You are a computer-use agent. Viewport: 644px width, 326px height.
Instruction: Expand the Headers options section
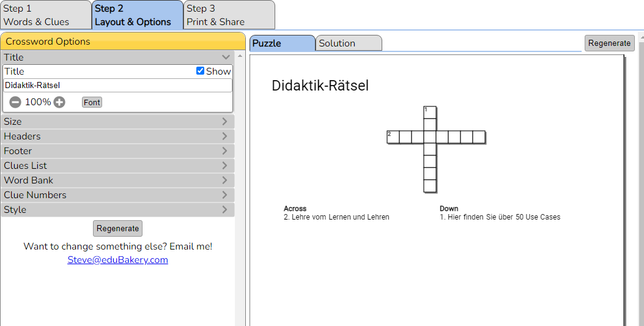(x=117, y=136)
